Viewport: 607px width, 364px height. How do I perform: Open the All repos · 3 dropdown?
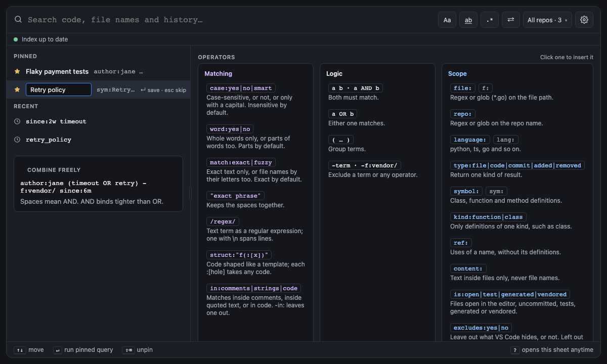(547, 20)
